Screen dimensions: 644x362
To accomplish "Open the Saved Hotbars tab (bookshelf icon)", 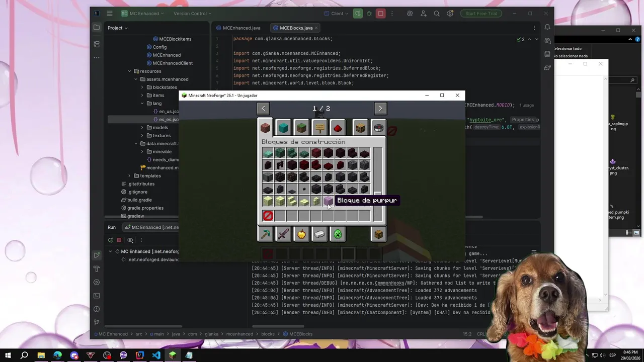I will point(360,128).
